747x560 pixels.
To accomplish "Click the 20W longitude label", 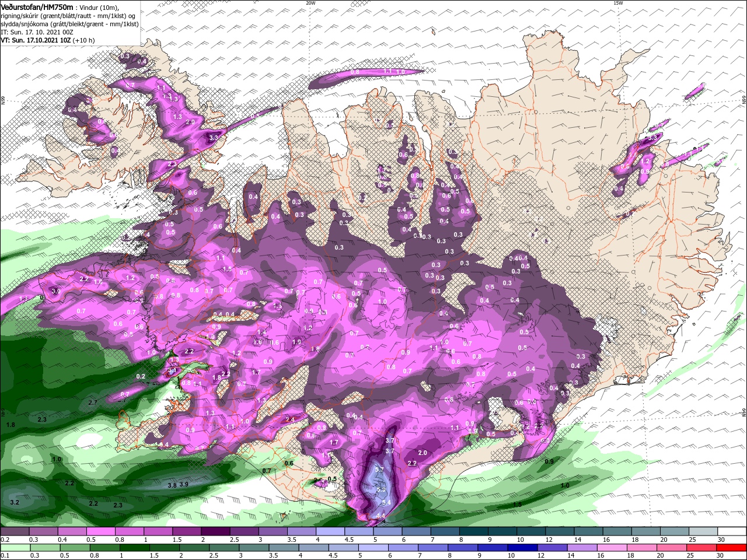I will click(310, 3).
